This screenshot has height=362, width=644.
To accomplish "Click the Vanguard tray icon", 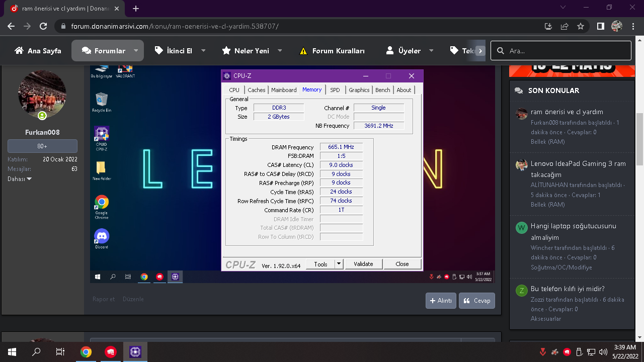I will [x=542, y=352].
